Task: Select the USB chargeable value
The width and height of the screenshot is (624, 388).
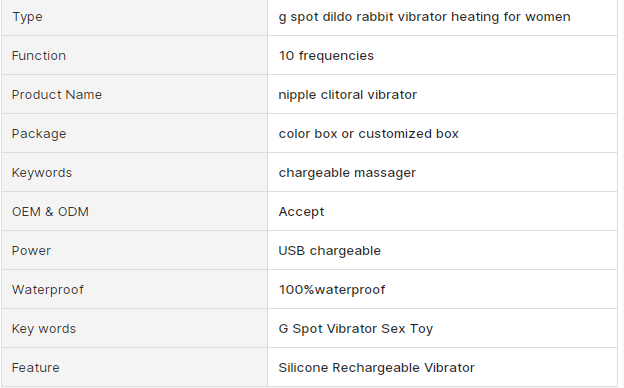Action: (330, 251)
